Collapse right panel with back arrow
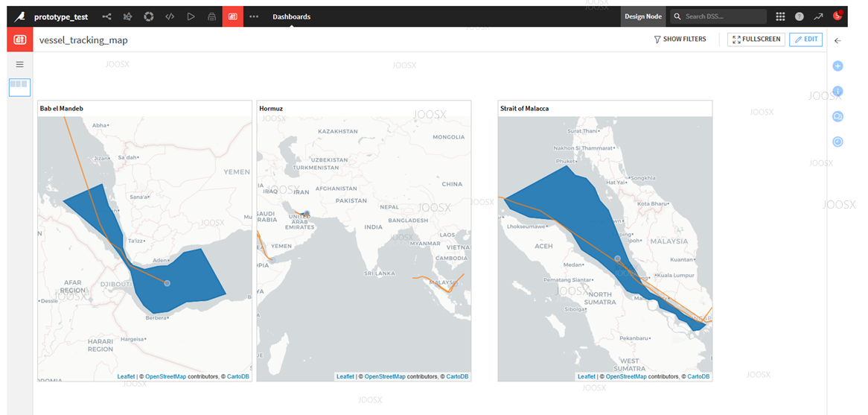The image size is (868, 415). pos(837,40)
